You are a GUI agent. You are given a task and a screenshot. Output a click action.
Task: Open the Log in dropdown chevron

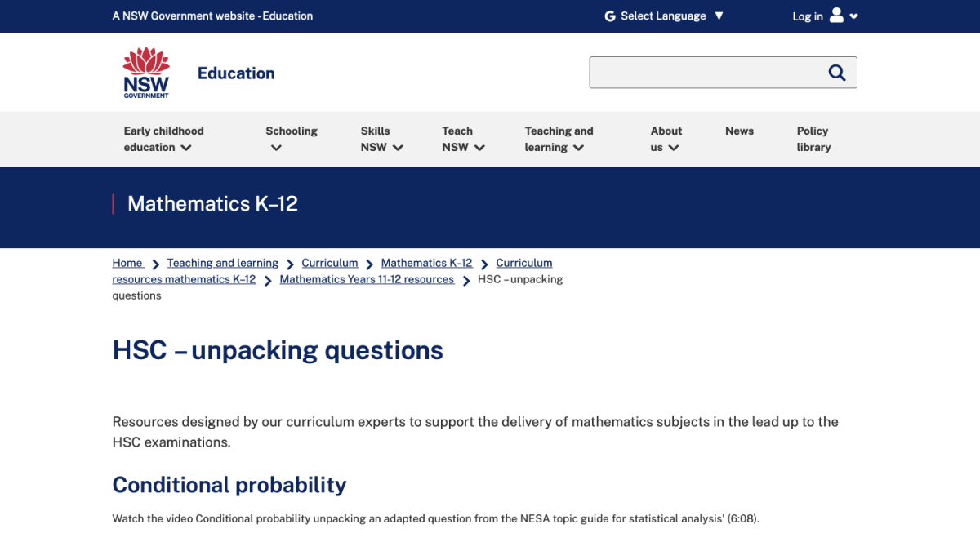coord(853,16)
